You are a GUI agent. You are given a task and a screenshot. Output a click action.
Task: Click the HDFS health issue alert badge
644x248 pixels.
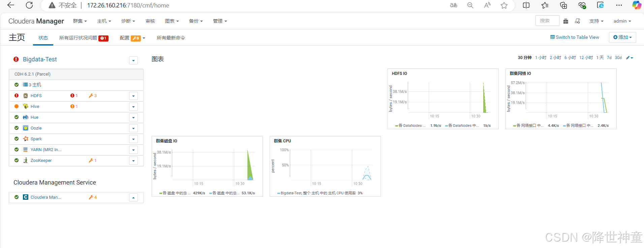74,96
